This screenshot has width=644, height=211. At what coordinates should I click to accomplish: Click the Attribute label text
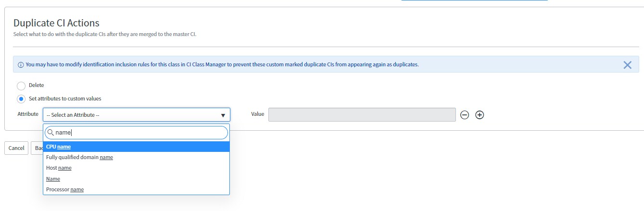point(28,114)
